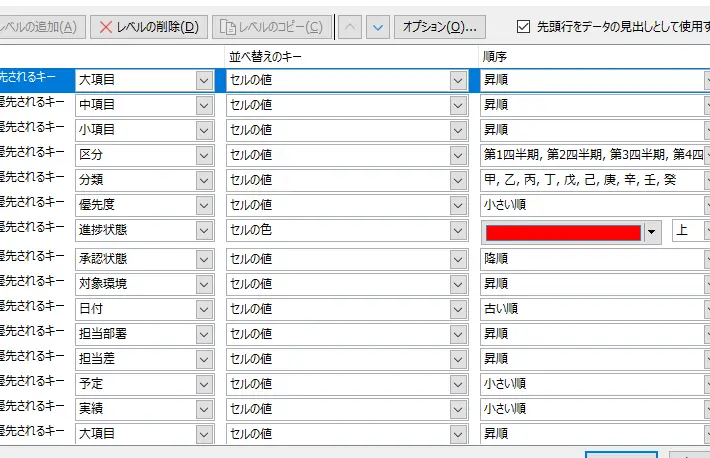Image resolution: width=710 pixels, height=458 pixels.
Task: Move level down with the blue down arrow
Action: [x=378, y=27]
